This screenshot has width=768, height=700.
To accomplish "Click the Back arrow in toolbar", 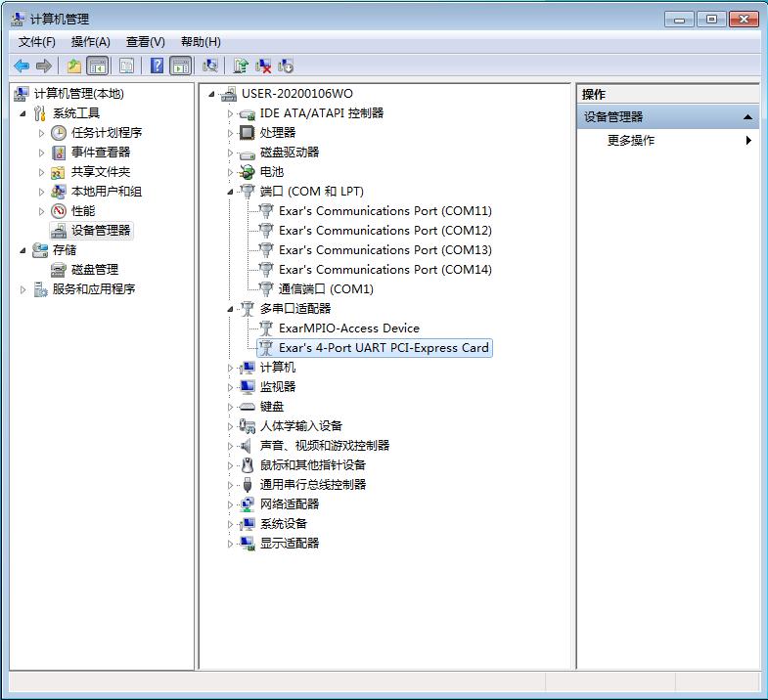I will (x=21, y=66).
